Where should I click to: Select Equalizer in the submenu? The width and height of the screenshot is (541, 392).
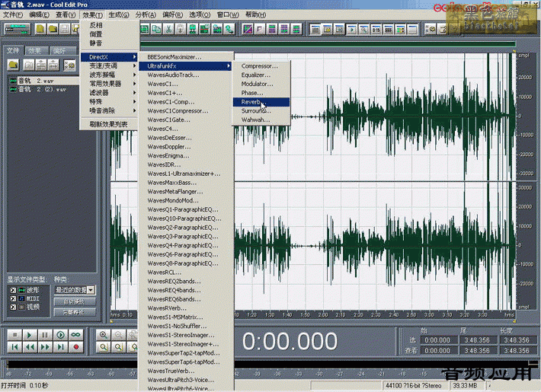click(x=261, y=75)
